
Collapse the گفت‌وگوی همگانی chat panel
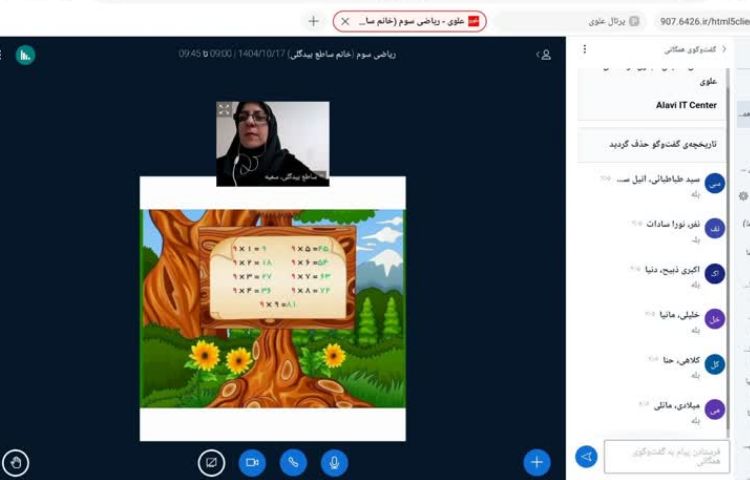click(x=695, y=49)
